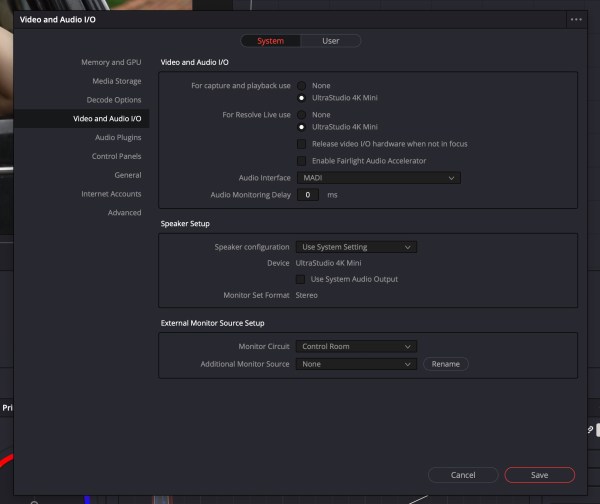Open the three-dot options menu

[x=575, y=19]
